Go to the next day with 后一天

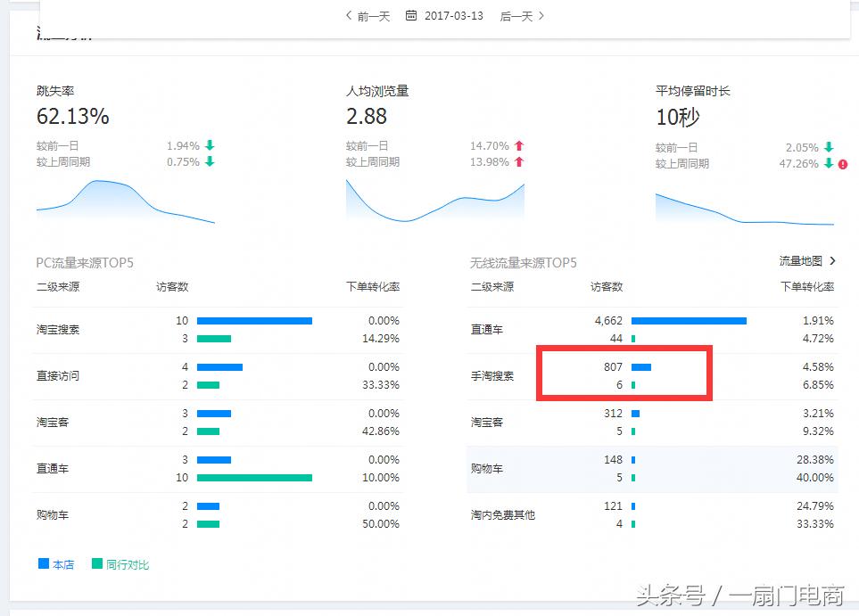pyautogui.click(x=519, y=15)
